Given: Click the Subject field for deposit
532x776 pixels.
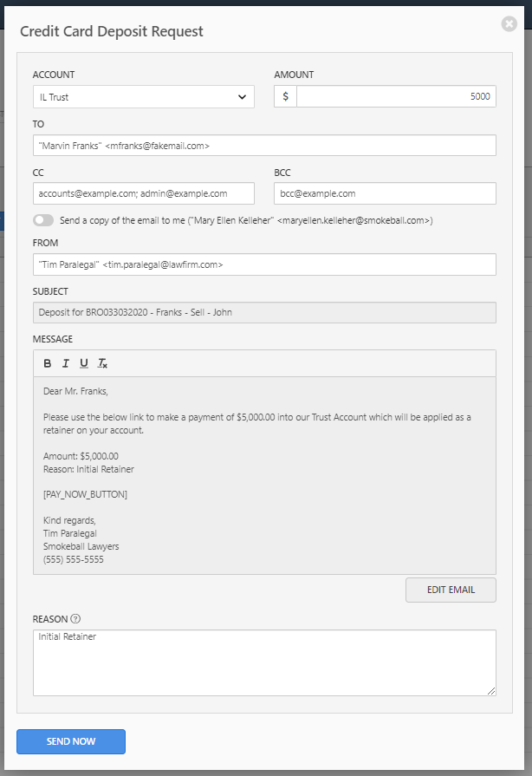Looking at the screenshot, I should point(264,312).
